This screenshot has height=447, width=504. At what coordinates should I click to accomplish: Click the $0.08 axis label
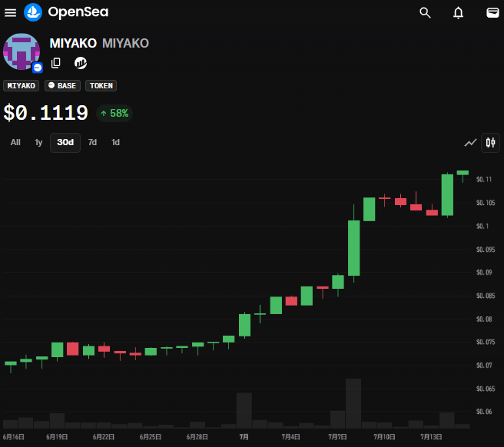484,319
